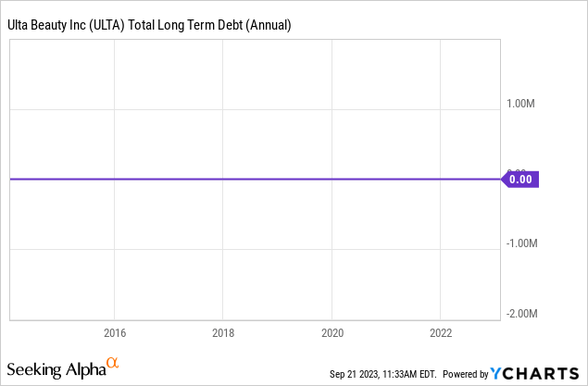Click the YCHARTS brand text
588x386 pixels.
pos(543,373)
